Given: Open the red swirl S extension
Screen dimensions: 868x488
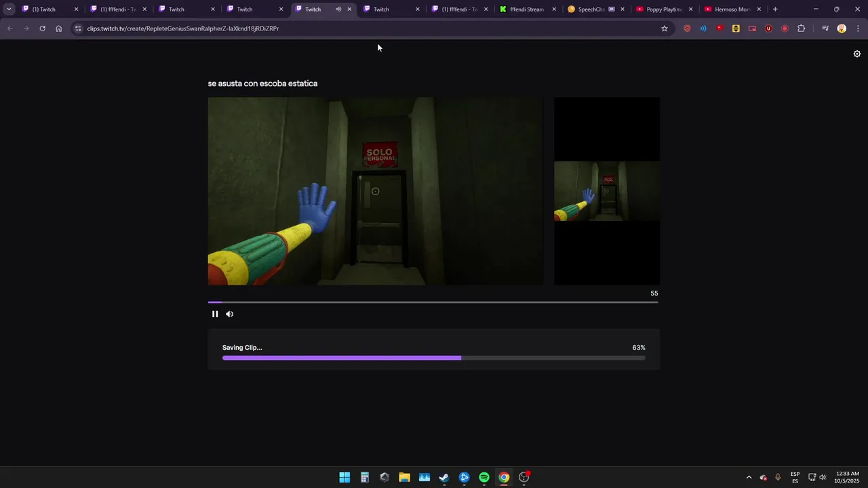Looking at the screenshot, I should tap(687, 28).
